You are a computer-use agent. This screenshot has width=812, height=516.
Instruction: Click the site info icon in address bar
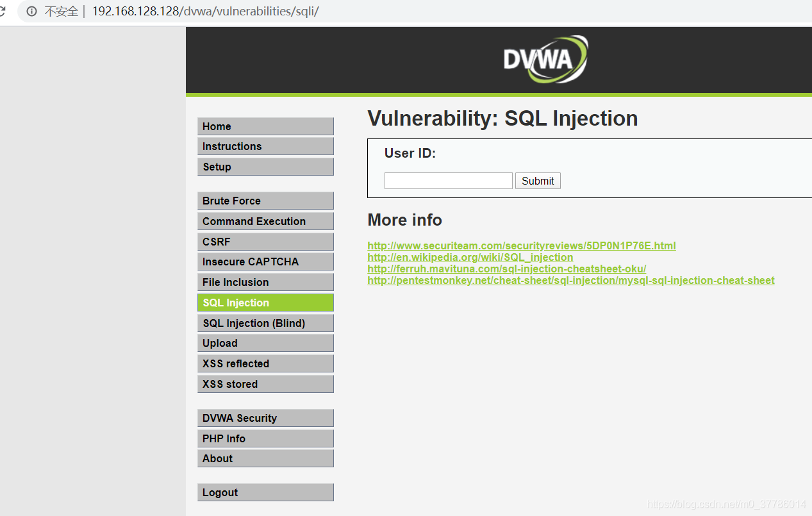point(31,12)
